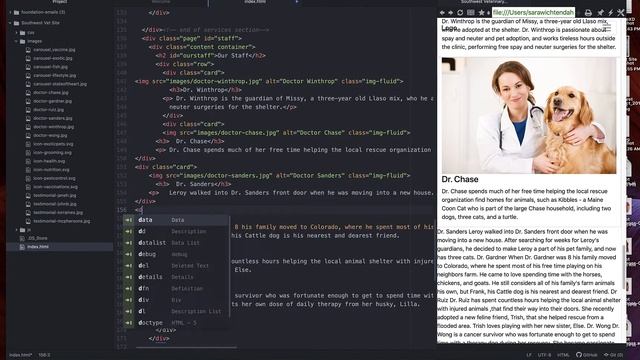Reload the browser preview page
Image resolution: width=640 pixels, height=360 pixels.
(x=460, y=13)
